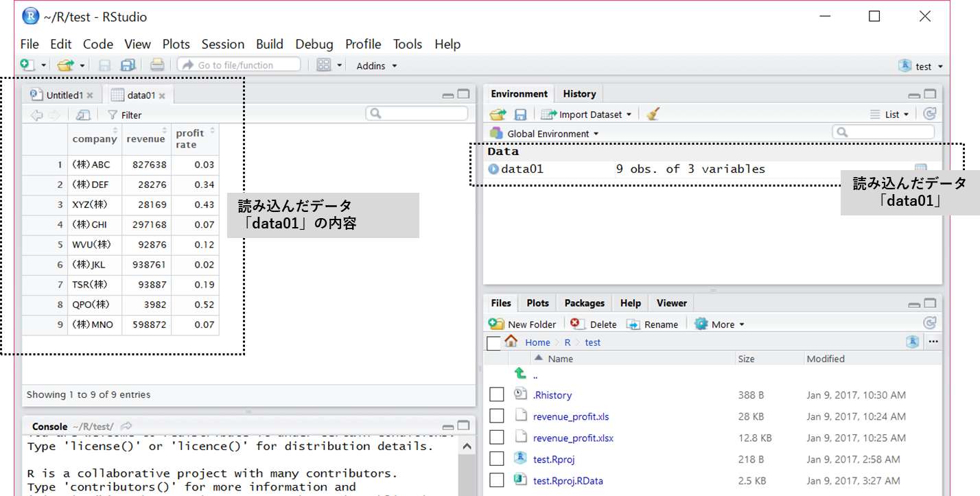Check the box beside revenue_profit.xls
This screenshot has width=980, height=496.
click(x=496, y=416)
